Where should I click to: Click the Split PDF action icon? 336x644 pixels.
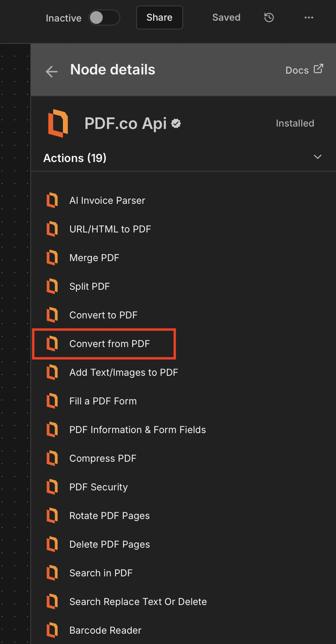pos(52,286)
